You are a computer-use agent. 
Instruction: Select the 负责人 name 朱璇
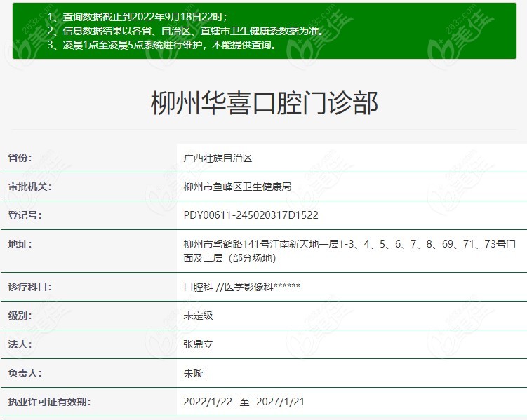tap(193, 373)
